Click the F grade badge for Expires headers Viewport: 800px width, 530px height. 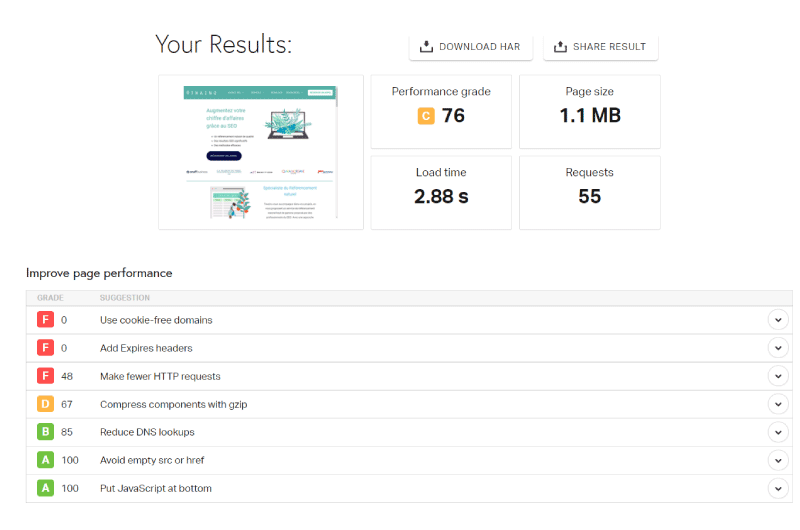point(45,348)
